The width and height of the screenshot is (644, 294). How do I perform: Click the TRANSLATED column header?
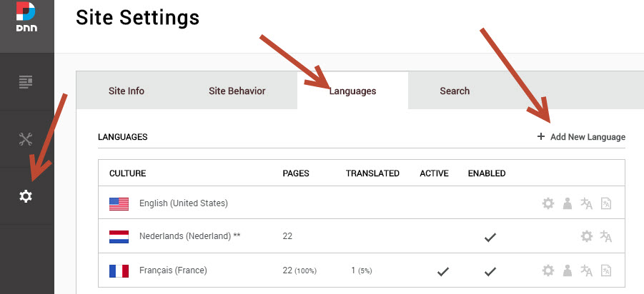[372, 173]
